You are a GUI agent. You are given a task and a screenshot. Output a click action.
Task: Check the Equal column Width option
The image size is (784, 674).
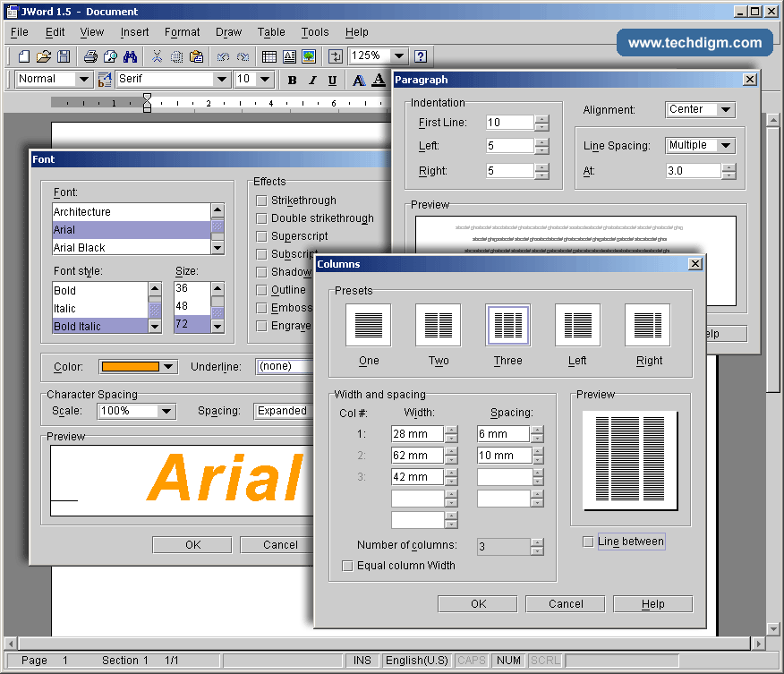[347, 566]
